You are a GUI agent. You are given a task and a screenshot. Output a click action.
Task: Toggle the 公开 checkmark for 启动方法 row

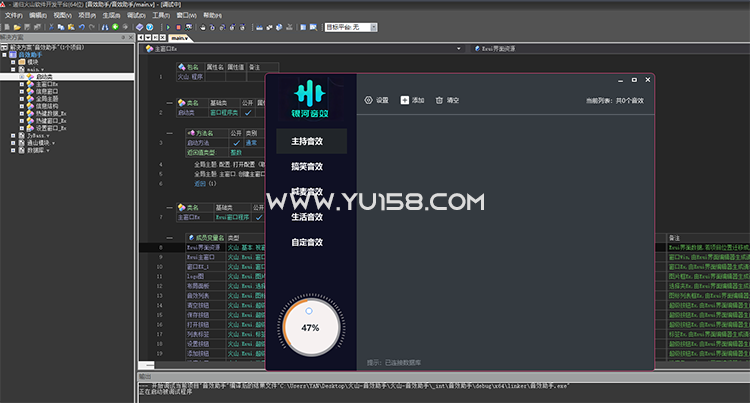coord(234,143)
